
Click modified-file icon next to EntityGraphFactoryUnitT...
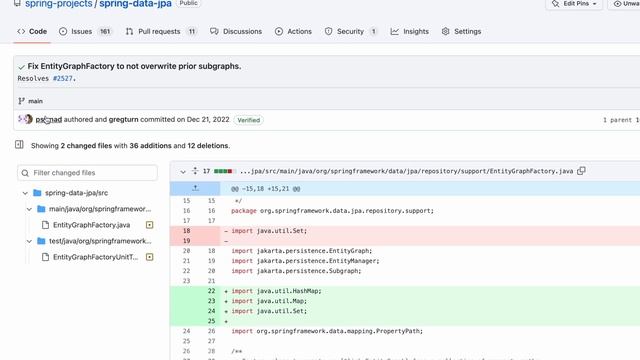tap(150, 257)
